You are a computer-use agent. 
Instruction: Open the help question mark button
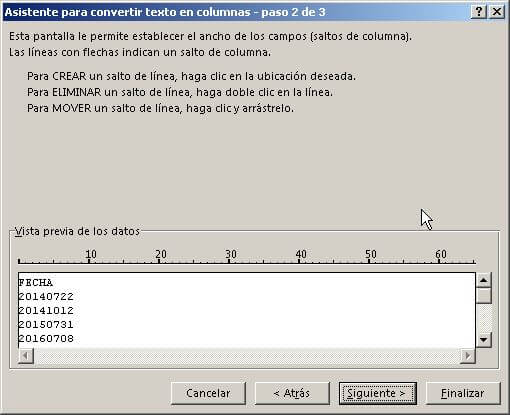pyautogui.click(x=479, y=12)
